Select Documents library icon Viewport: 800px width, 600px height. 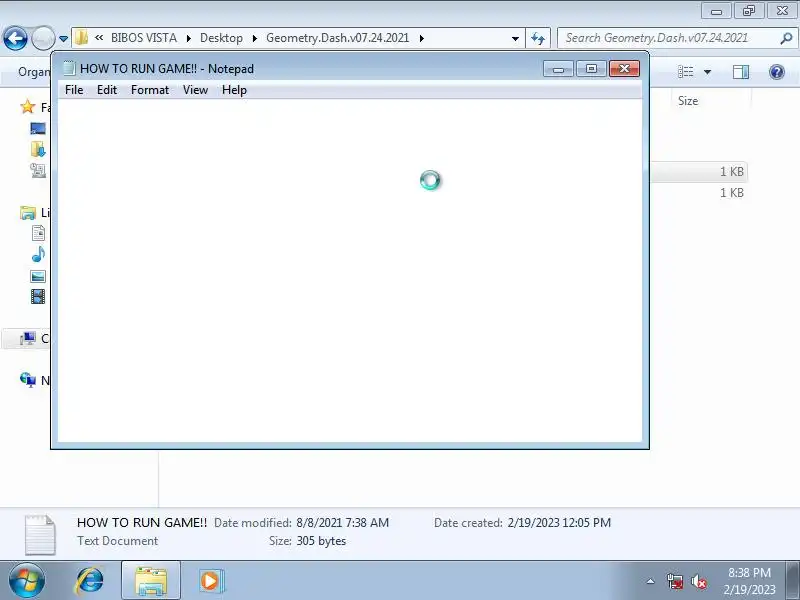(38, 233)
